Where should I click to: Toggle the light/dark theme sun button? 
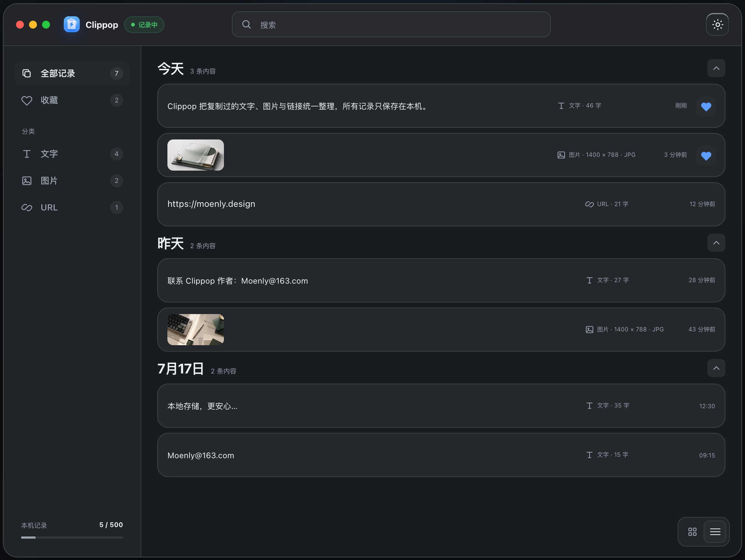717,25
